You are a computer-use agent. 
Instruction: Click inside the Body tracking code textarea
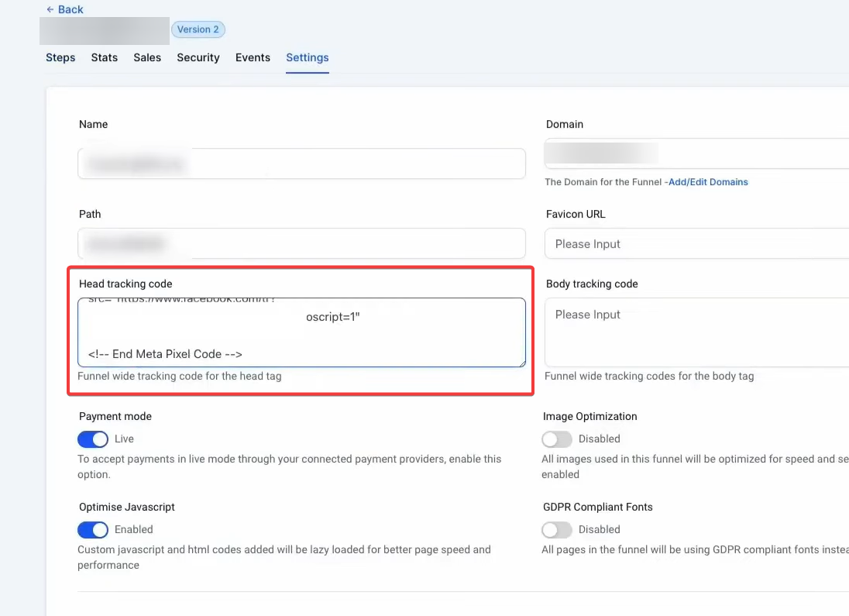pos(697,333)
